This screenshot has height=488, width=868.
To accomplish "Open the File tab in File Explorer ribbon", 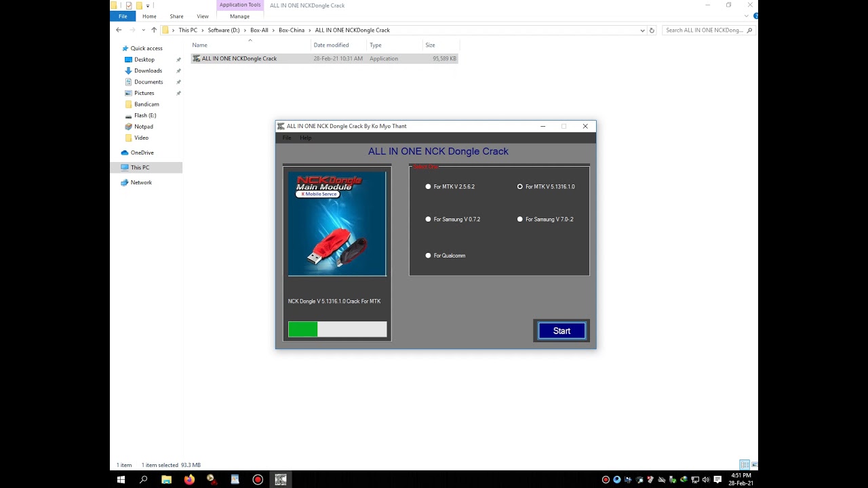I will click(123, 16).
